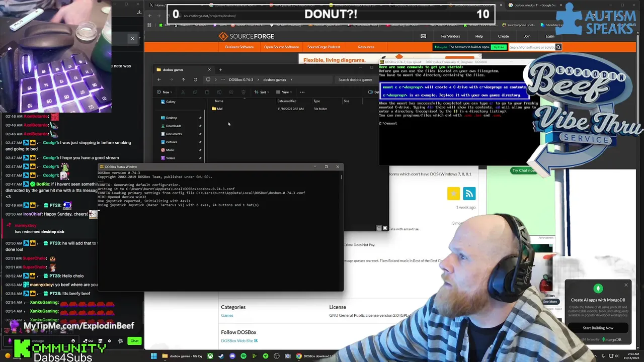Sort files by Date modified column

287,101
